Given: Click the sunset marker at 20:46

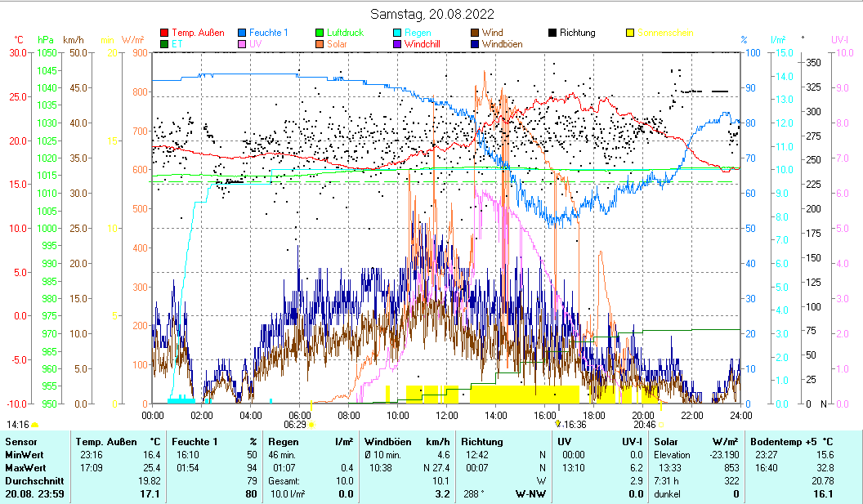Looking at the screenshot, I should click(x=659, y=425).
